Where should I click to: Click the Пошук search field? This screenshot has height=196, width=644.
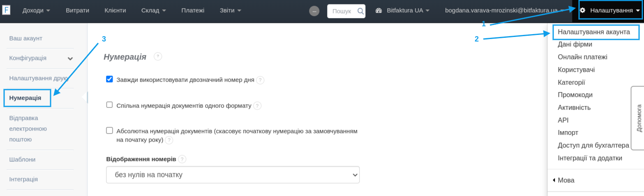(x=341, y=11)
